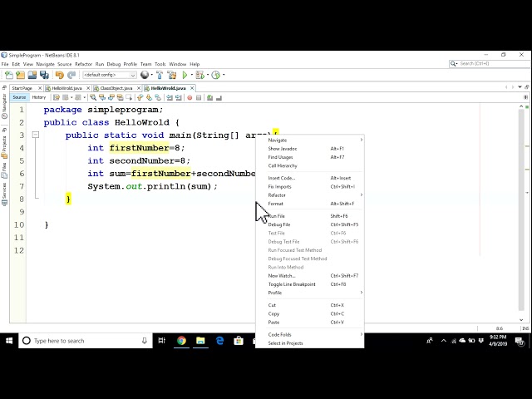Click the Open Project toolbar icon

[x=32, y=75]
